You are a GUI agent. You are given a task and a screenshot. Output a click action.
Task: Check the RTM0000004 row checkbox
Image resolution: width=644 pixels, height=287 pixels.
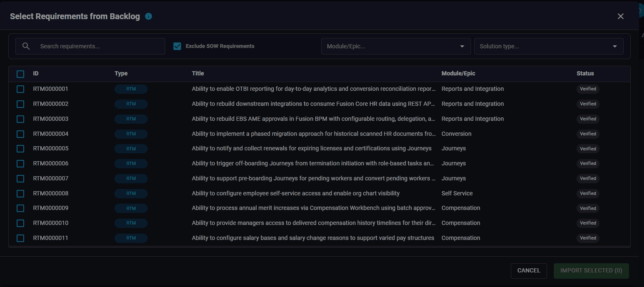(20, 134)
